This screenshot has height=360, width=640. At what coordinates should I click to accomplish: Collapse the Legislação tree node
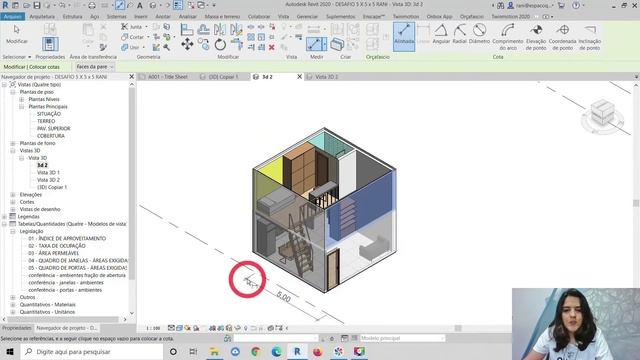pyautogui.click(x=13, y=231)
